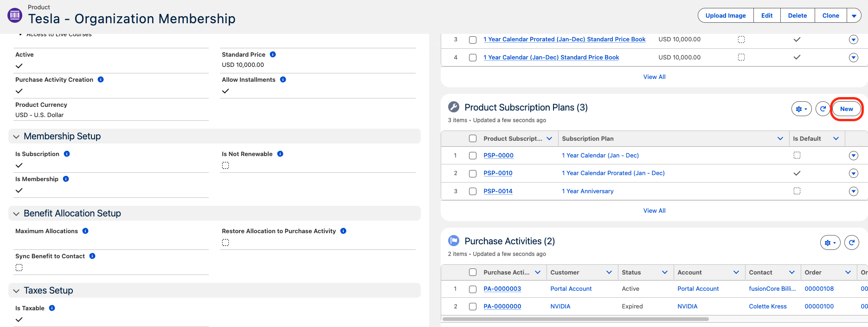Viewport: 868px width, 327px height.
Task: Open Subscription Plan column menu
Action: point(780,138)
